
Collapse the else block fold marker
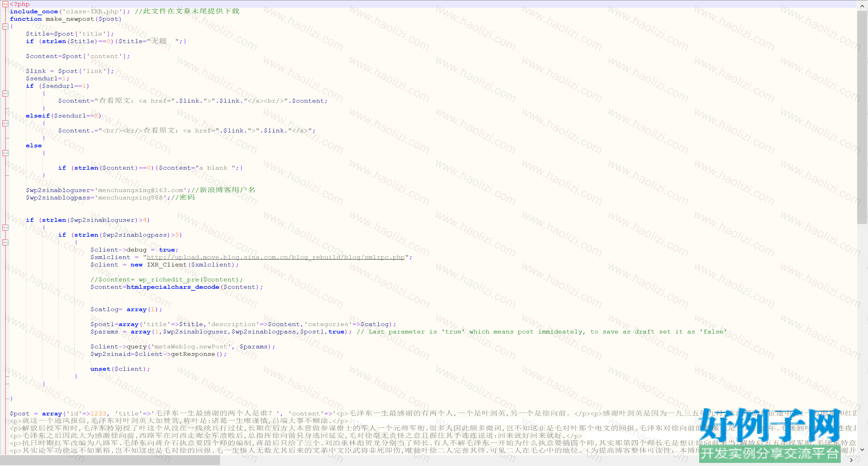5,153
